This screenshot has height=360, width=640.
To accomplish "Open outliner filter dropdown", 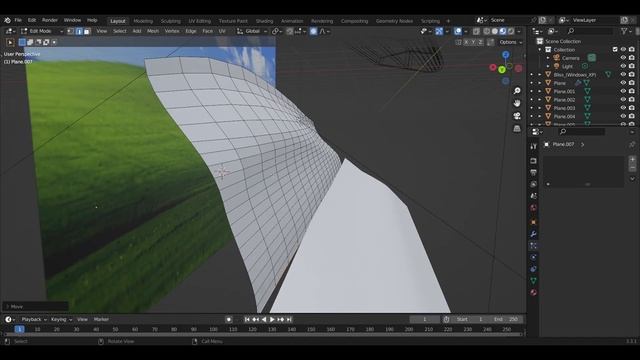I will coord(626,31).
